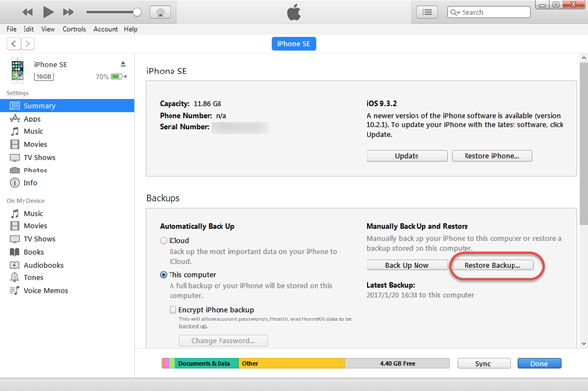Screen dimensions: 588x391
Task: Click the Latest Backup date text
Action: [420, 295]
